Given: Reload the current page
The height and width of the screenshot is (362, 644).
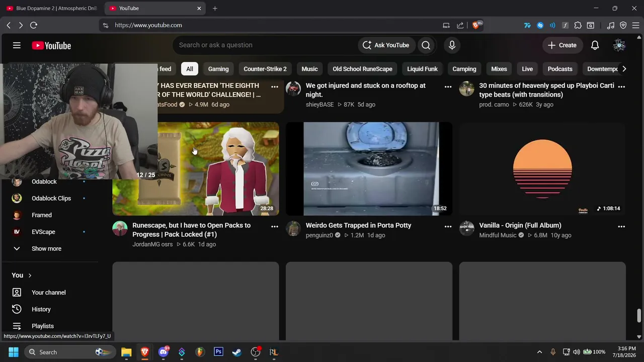Looking at the screenshot, I should 34,25.
